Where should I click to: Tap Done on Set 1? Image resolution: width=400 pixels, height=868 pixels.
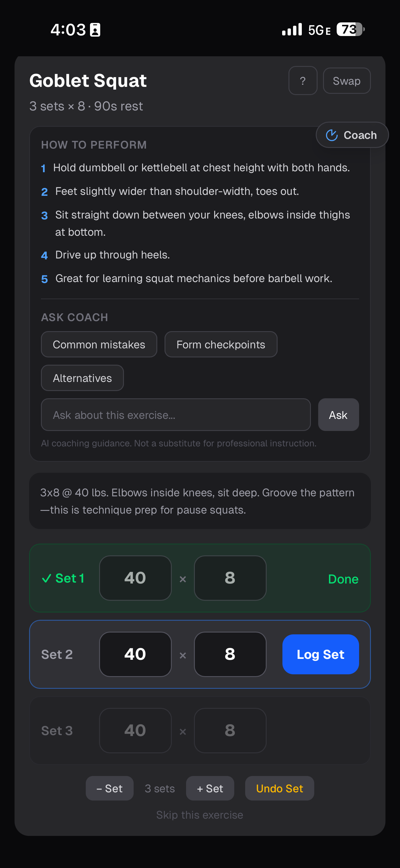343,579
